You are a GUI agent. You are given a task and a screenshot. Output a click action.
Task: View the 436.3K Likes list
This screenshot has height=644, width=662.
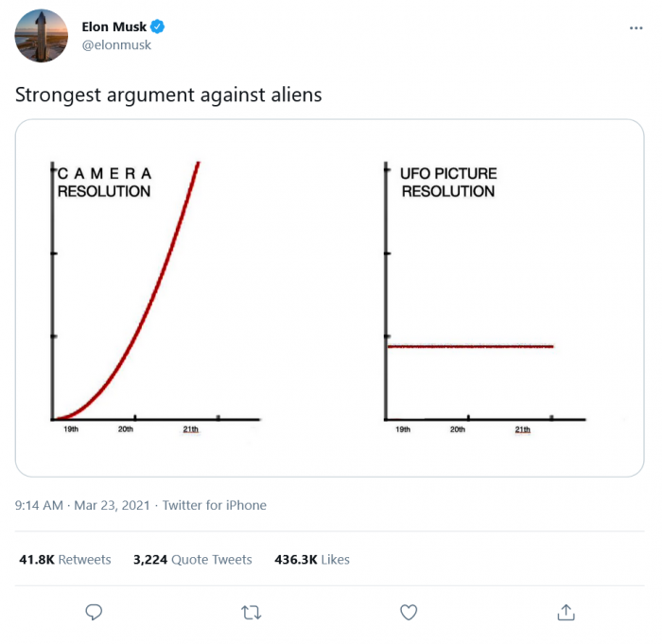[x=312, y=560]
